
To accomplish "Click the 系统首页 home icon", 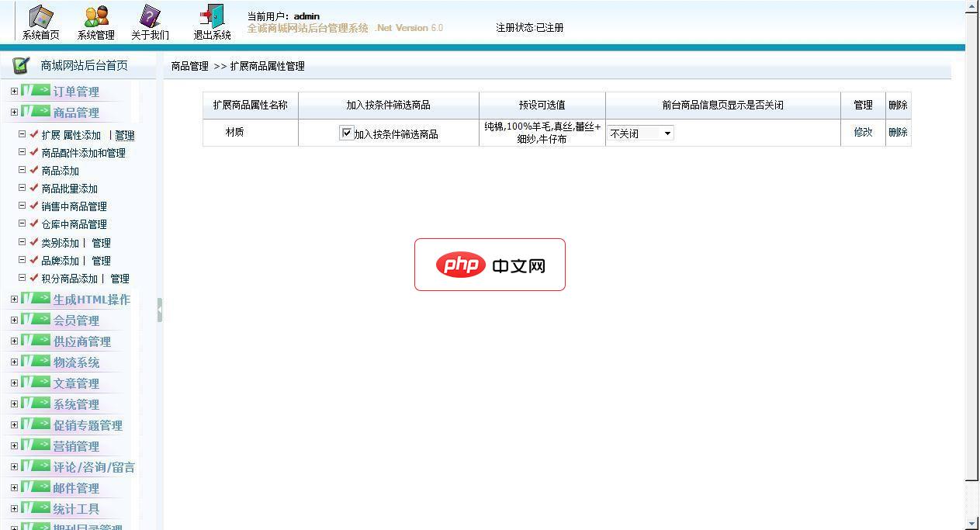I will tap(40, 16).
